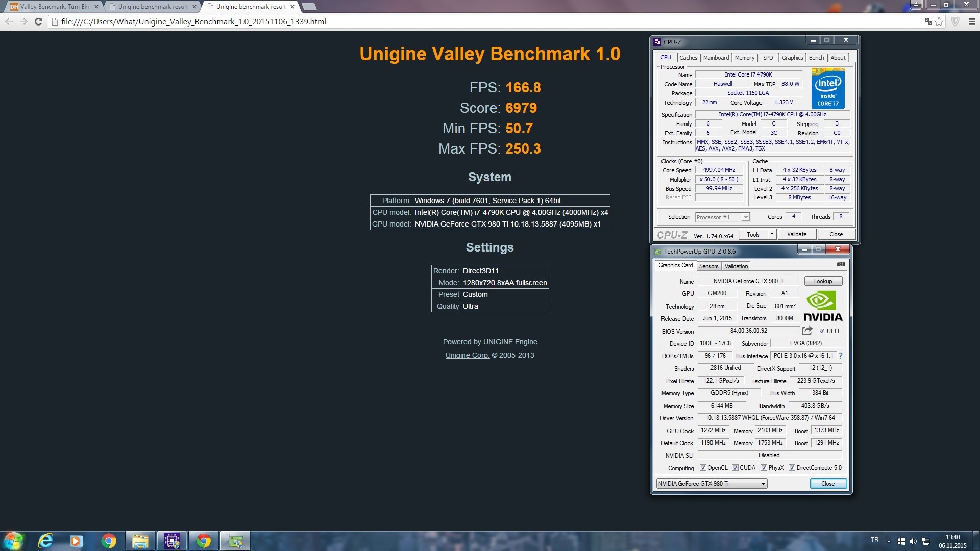
Task: Take GPU-Z screenshot with camera icon
Action: tap(841, 264)
